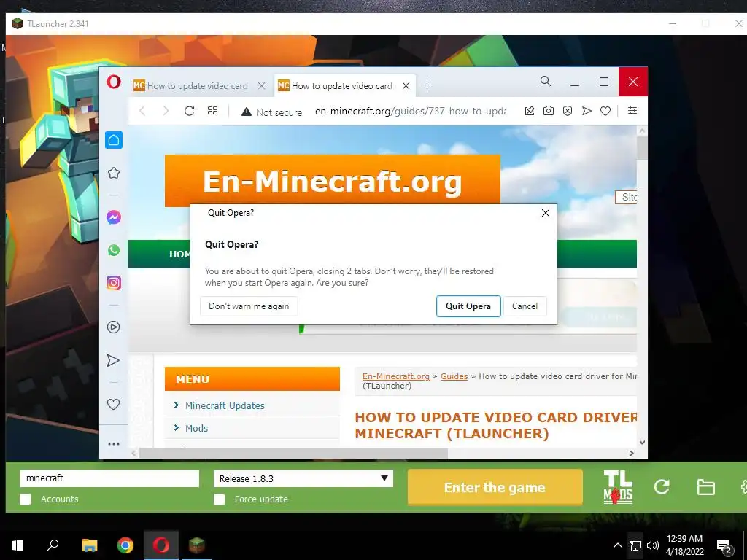Click Enter the game button
Viewport: 747px width, 560px height.
[x=495, y=487]
